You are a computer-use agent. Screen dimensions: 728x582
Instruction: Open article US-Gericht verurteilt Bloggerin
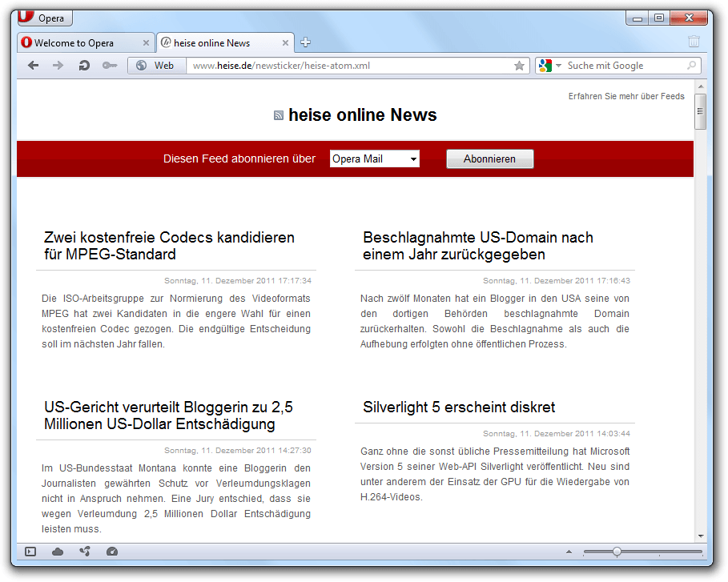coord(168,415)
